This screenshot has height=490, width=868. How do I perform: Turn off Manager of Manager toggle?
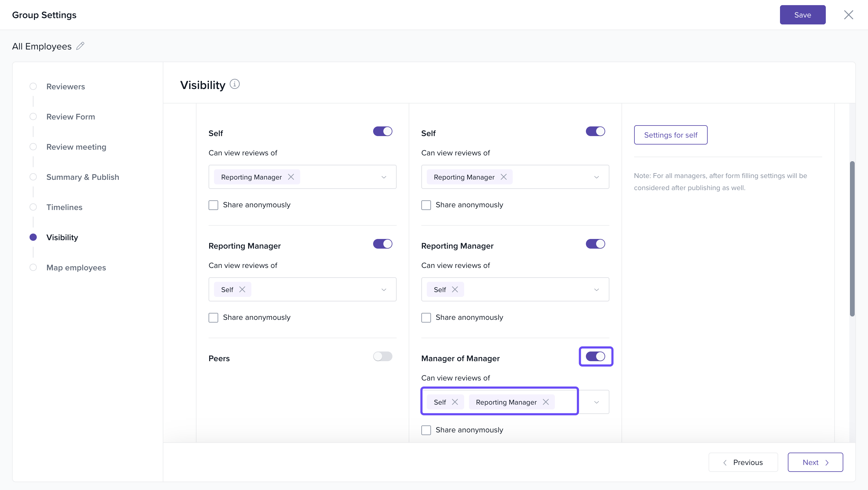(x=596, y=356)
